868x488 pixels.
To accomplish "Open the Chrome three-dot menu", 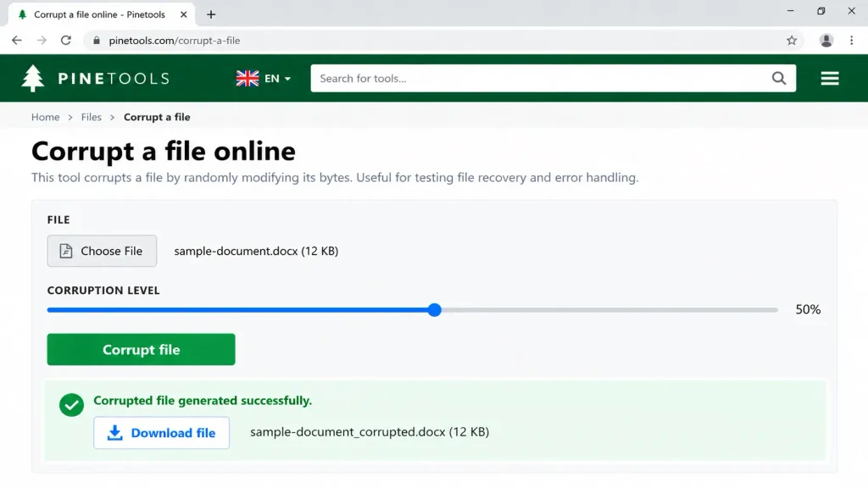I will click(x=851, y=41).
